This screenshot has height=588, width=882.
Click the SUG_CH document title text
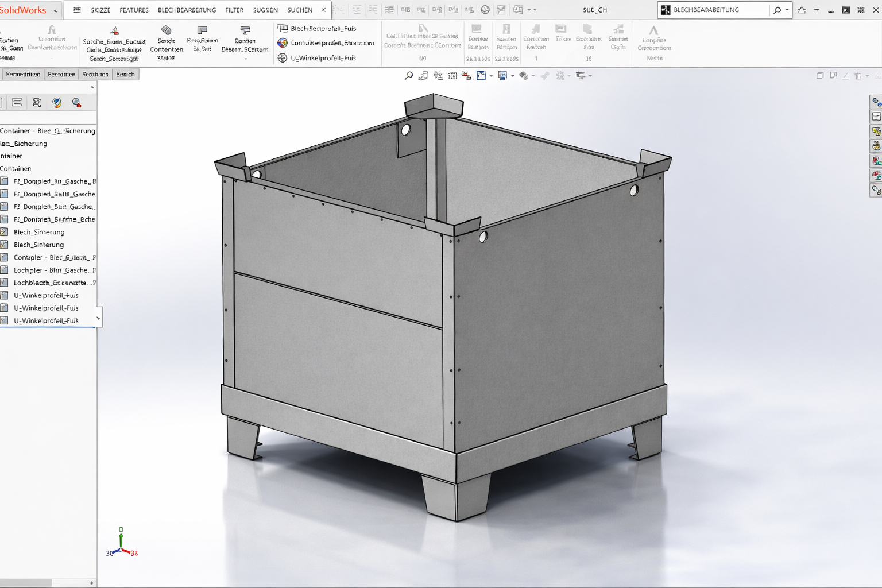595,10
